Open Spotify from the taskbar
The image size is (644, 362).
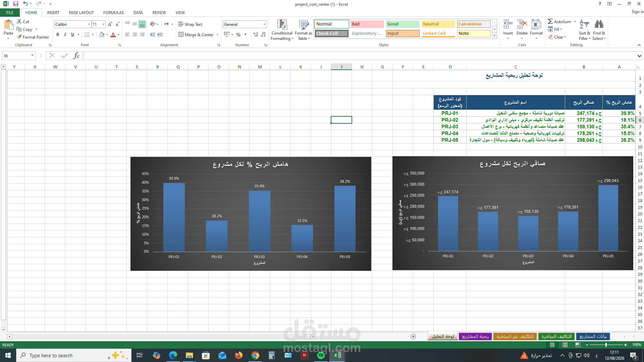pos(321,355)
